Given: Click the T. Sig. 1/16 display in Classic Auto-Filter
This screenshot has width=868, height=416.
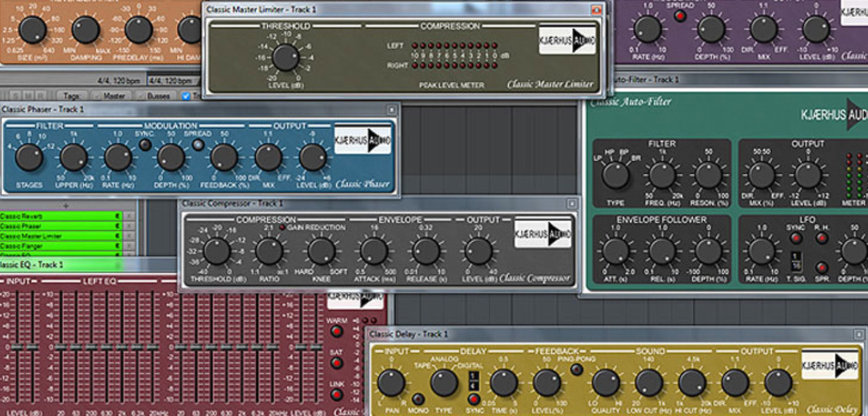Looking at the screenshot, I should click(x=796, y=263).
